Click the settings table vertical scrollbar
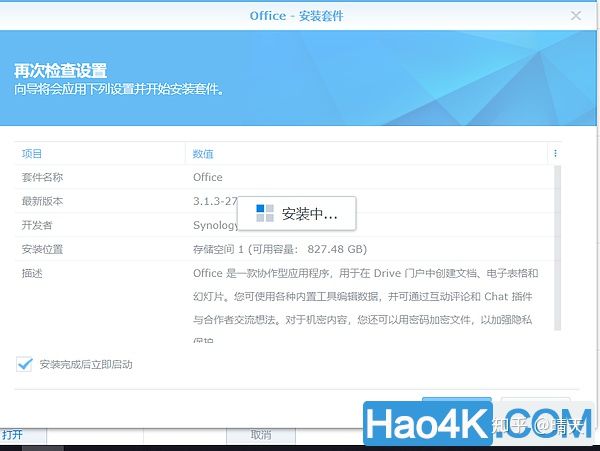This screenshot has width=600, height=451. click(x=557, y=247)
